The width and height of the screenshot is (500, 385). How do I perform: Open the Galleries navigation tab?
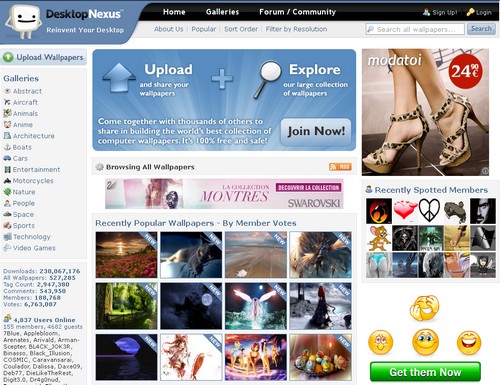(x=222, y=12)
